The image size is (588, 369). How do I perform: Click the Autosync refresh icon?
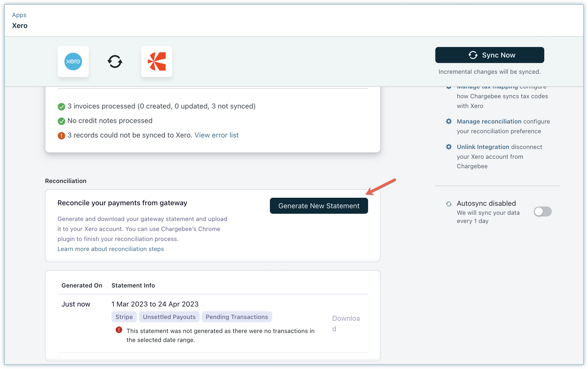point(449,204)
